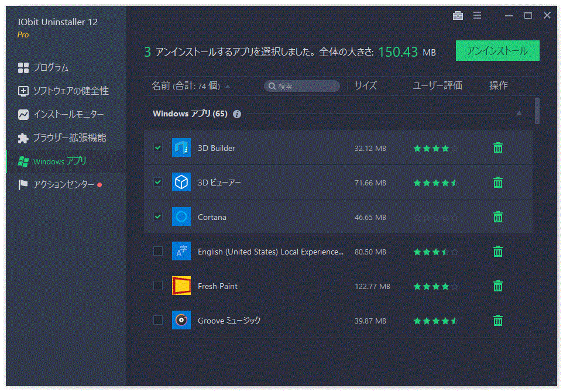This screenshot has width=563, height=392.
Task: Click the 39.87 MB size value
Action: 370,321
